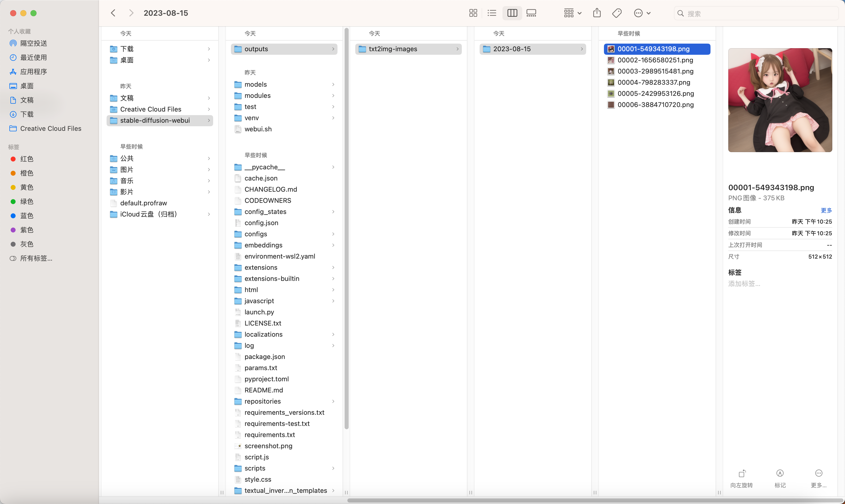The image size is (845, 504).
Task: Click the image preview thumbnail
Action: click(x=780, y=100)
